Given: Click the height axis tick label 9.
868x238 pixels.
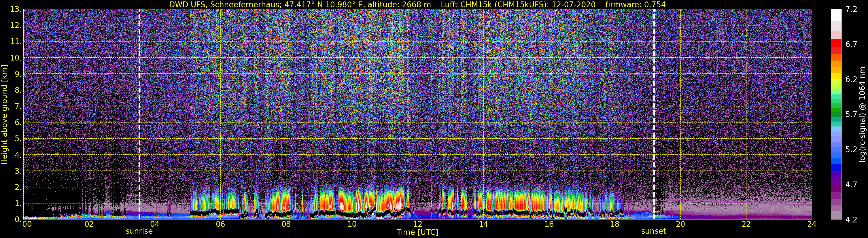Looking at the screenshot, I should [18, 74].
